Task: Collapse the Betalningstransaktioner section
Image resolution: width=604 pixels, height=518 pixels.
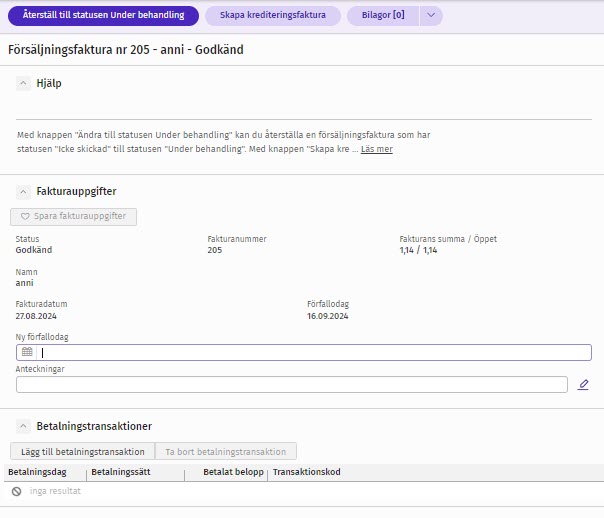Action: (x=23, y=426)
